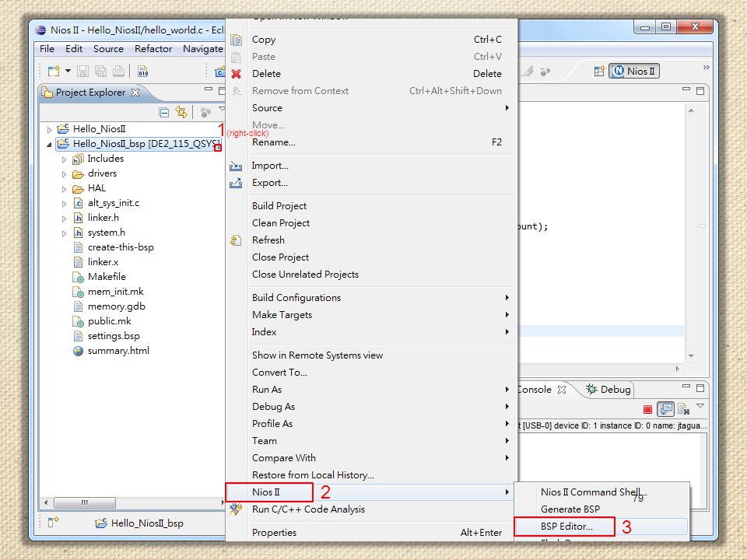Open Run As submenu
747x560 pixels.
click(x=372, y=390)
